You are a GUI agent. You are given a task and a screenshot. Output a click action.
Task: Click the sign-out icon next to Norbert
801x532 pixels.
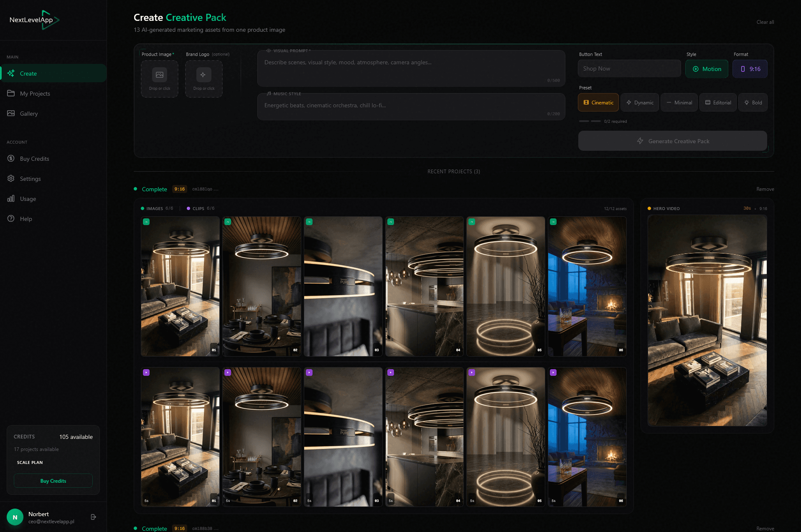coord(93,517)
